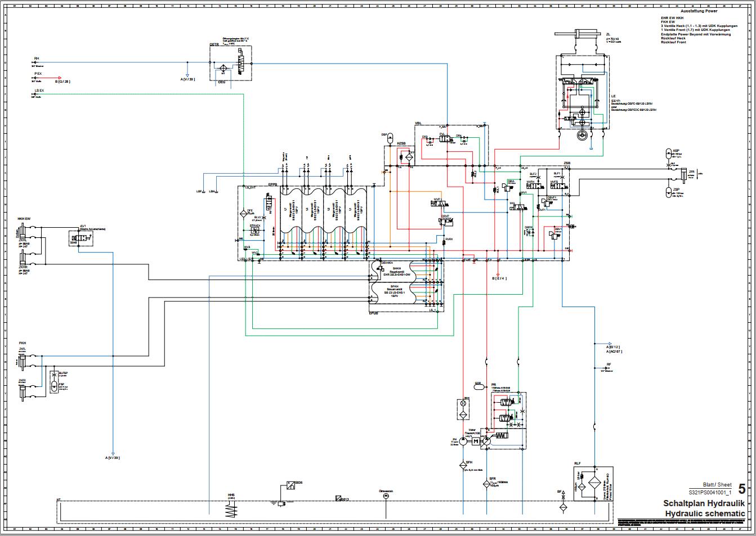The height and width of the screenshot is (536, 756).
Task: Click the 'FKH' label
Action: coord(23,343)
